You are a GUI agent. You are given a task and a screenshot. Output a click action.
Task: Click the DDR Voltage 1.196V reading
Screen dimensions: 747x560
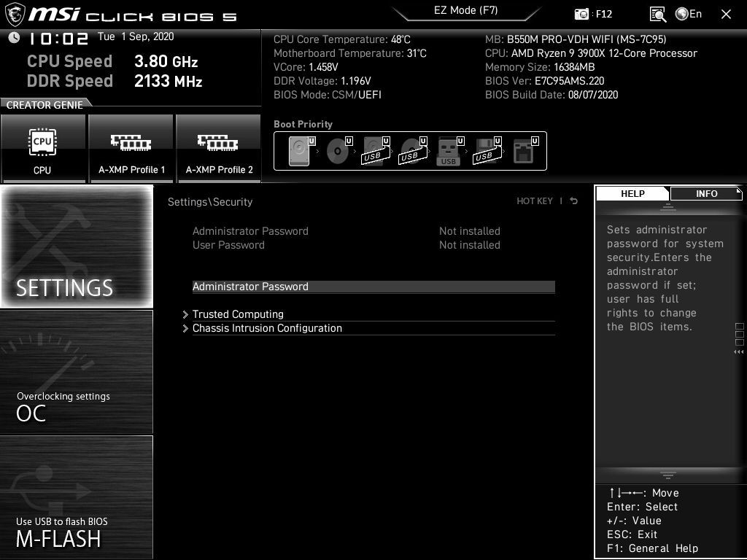pos(322,81)
